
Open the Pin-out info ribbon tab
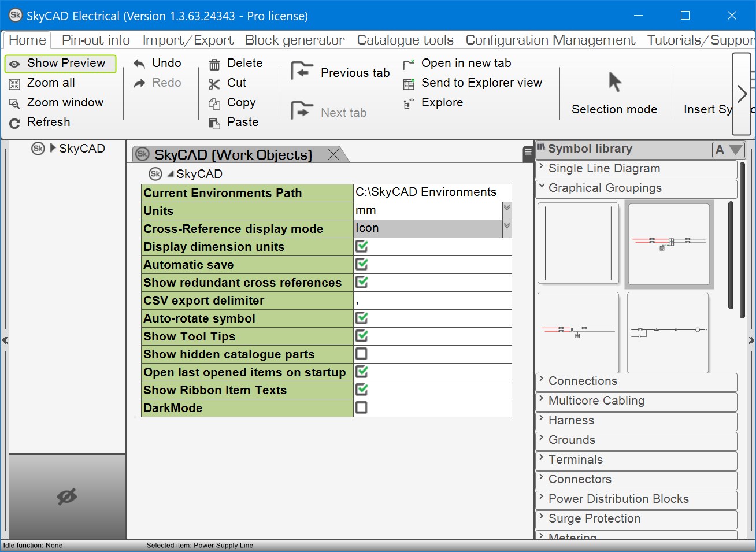[x=95, y=39]
